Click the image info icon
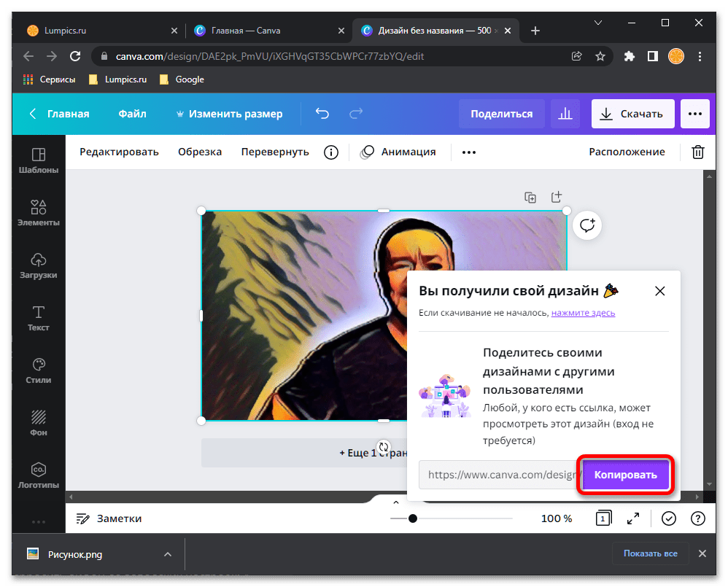Image resolution: width=728 pixels, height=587 pixels. 331,152
